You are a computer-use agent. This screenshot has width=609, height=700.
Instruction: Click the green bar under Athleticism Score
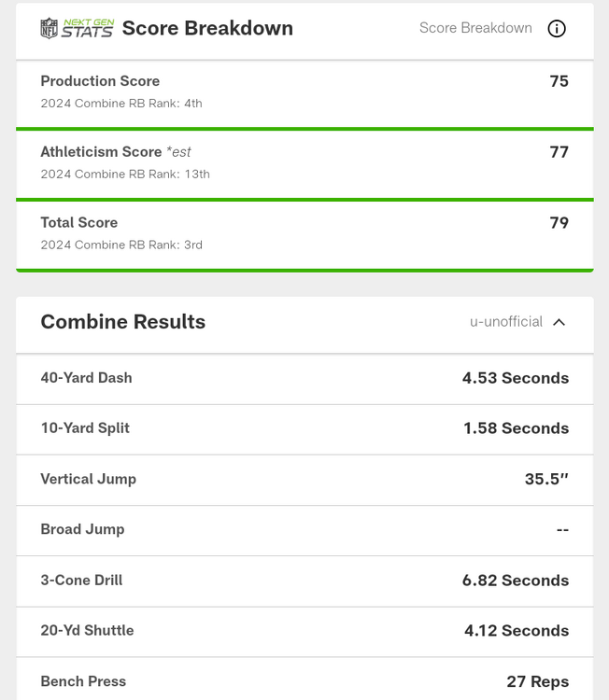304,200
